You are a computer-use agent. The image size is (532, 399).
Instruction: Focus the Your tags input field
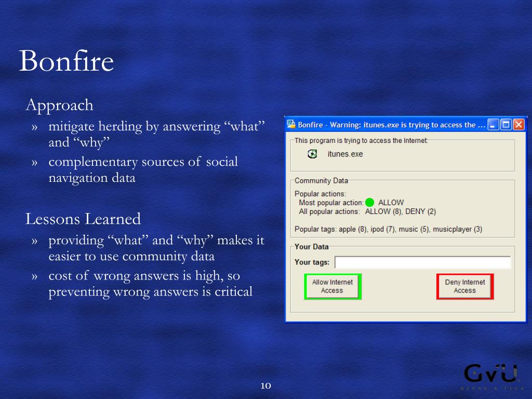coord(422,262)
